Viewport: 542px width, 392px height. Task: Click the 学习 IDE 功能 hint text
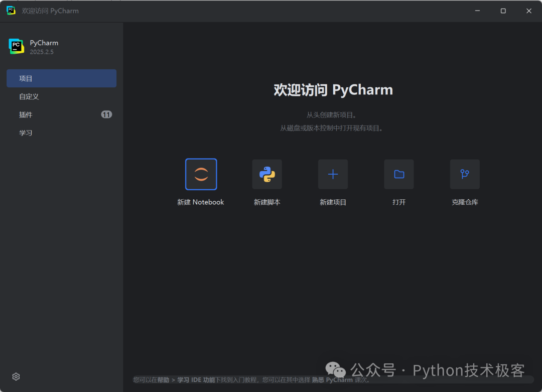click(196, 380)
